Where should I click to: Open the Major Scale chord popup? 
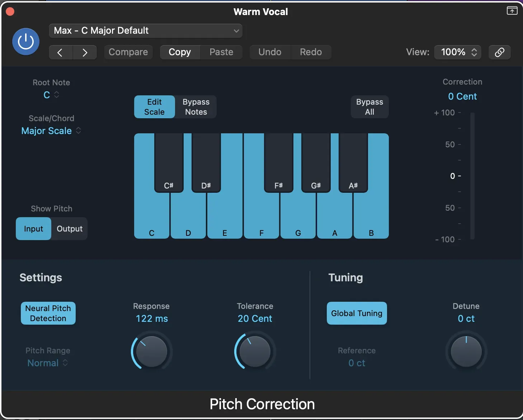click(51, 131)
